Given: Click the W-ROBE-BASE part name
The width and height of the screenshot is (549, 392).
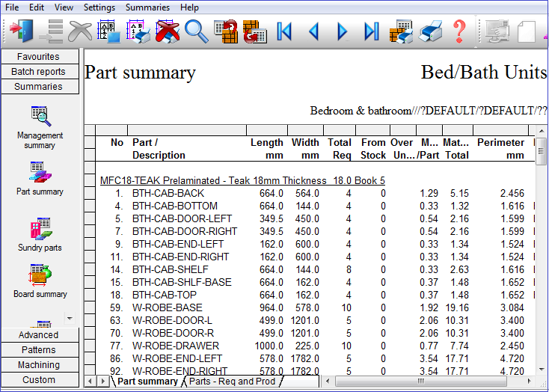Looking at the screenshot, I should tap(168, 307).
